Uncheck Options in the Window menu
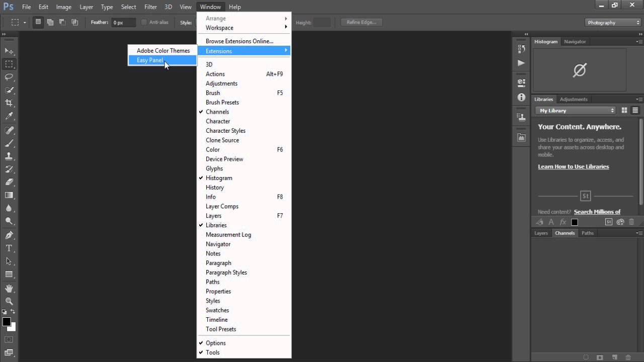The height and width of the screenshot is (362, 644). 244,343
